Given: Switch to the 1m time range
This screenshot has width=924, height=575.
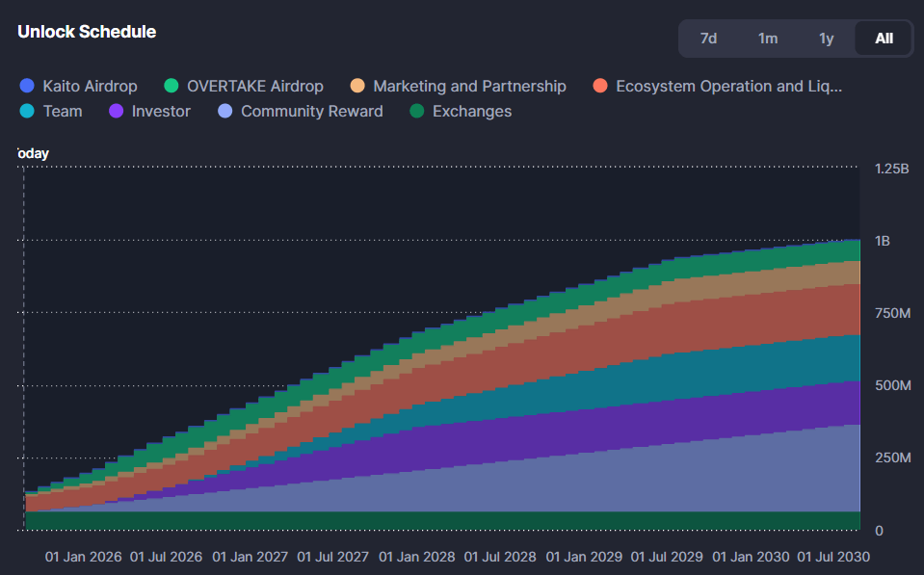Looking at the screenshot, I should 768,39.
